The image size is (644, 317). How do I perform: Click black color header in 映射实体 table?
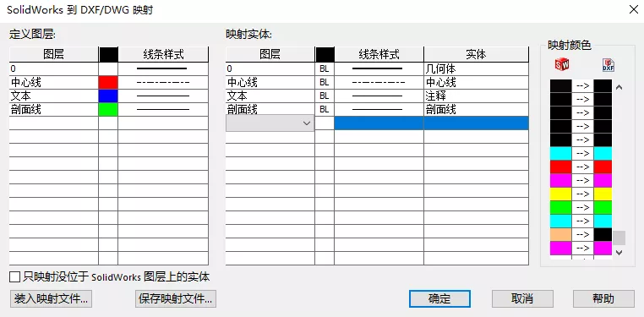(325, 54)
